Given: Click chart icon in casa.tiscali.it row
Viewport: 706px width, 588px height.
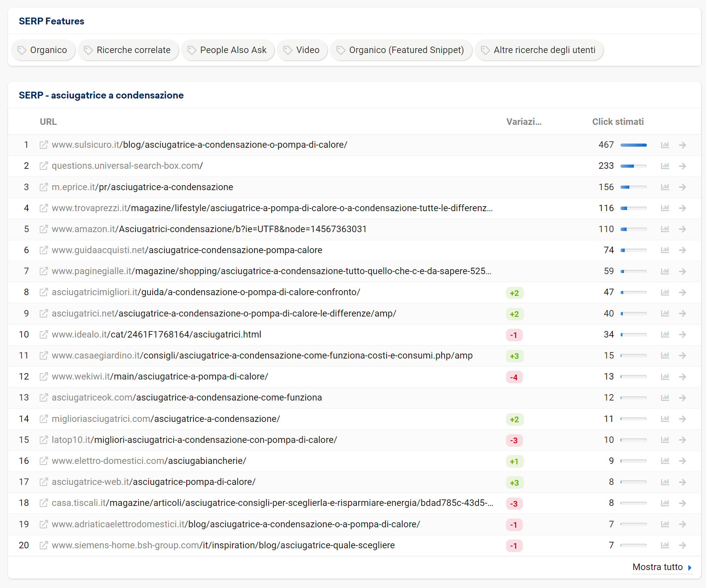Looking at the screenshot, I should coord(665,503).
